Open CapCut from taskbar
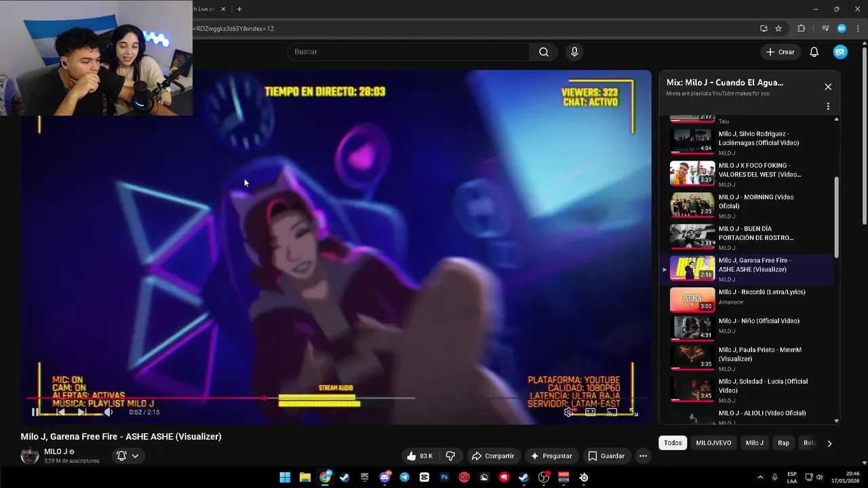868x488 pixels. click(425, 477)
